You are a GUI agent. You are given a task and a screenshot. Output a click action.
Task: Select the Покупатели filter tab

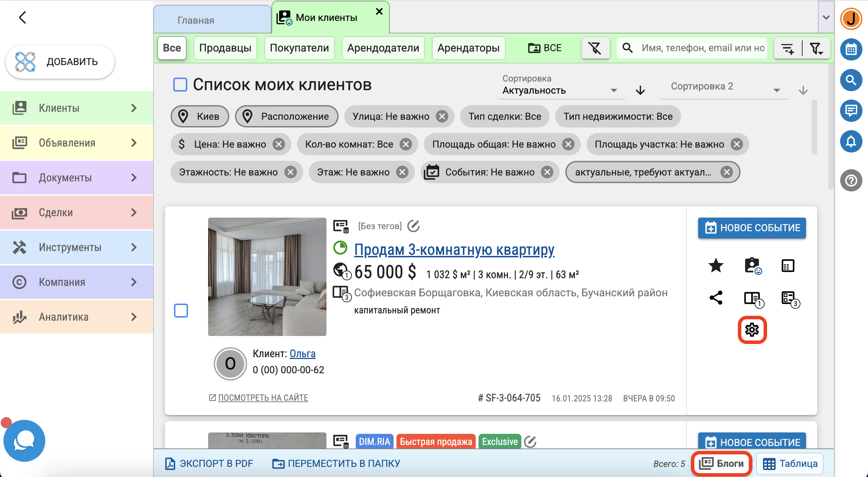299,48
